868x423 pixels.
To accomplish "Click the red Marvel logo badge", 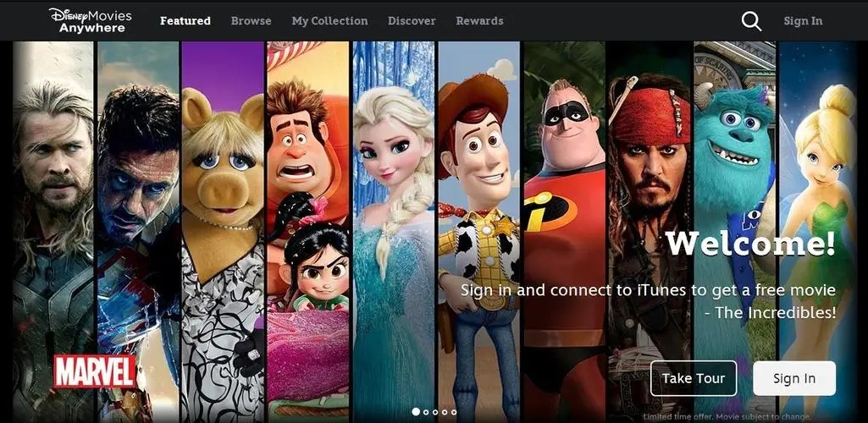I will pyautogui.click(x=95, y=371).
